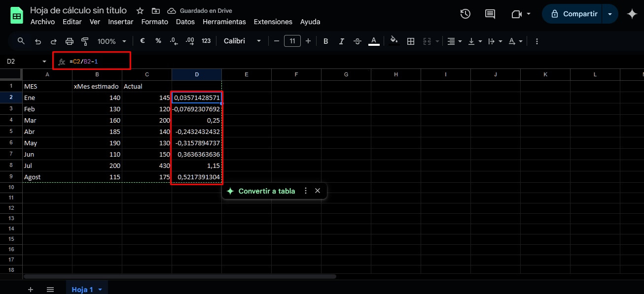Open the Formato menu
The width and height of the screenshot is (644, 294).
[x=155, y=22]
